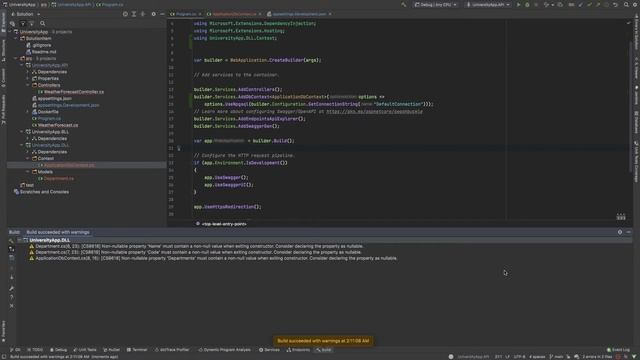Select Scratches and Consoles node
The width and height of the screenshot is (640, 360).
[x=41, y=192]
